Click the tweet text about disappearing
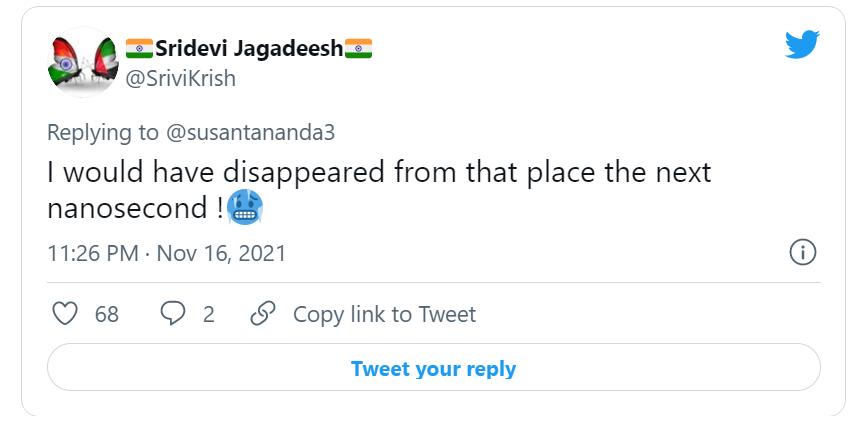The image size is (866, 430). tap(378, 172)
